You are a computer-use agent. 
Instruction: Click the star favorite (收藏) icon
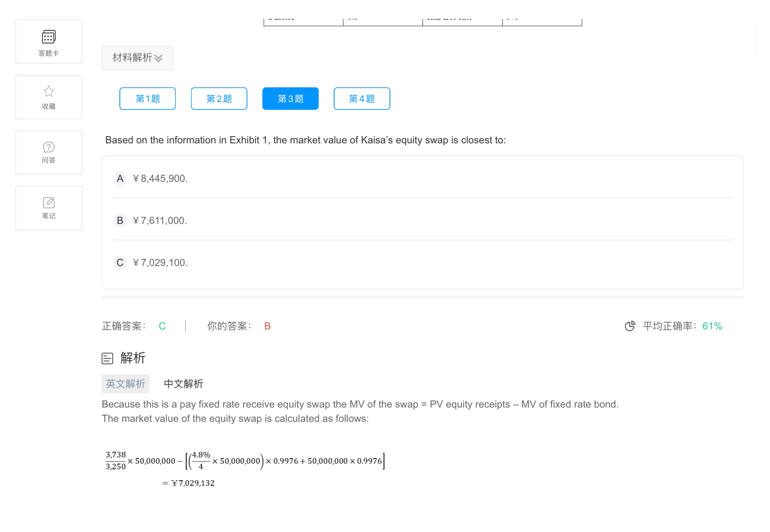[x=49, y=92]
